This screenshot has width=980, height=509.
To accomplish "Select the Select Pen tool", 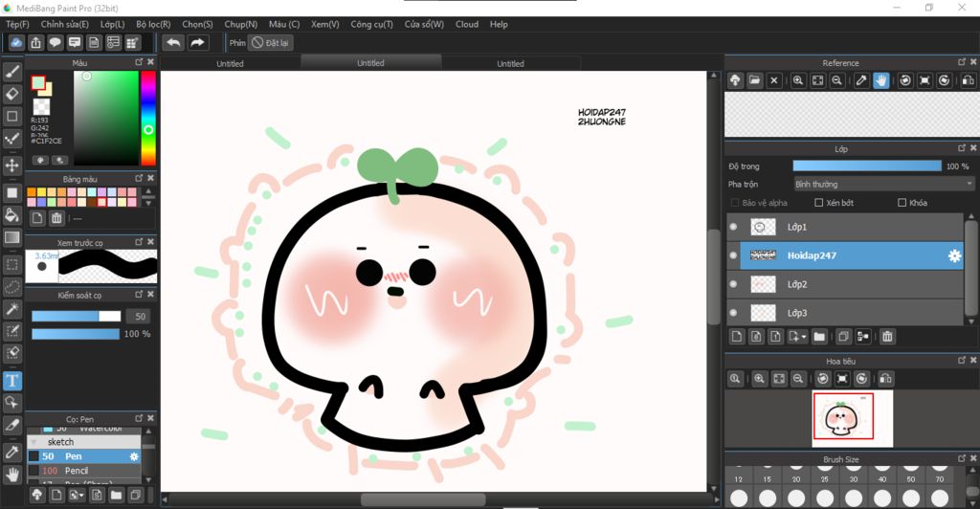I will pos(12,331).
